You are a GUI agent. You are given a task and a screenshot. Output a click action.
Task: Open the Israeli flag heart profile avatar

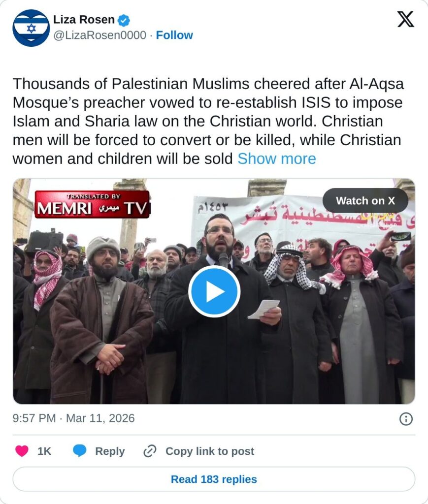pos(31,28)
